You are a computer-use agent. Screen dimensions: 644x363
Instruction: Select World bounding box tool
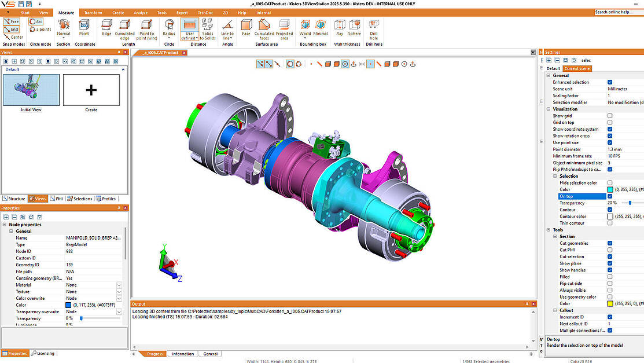tap(305, 27)
